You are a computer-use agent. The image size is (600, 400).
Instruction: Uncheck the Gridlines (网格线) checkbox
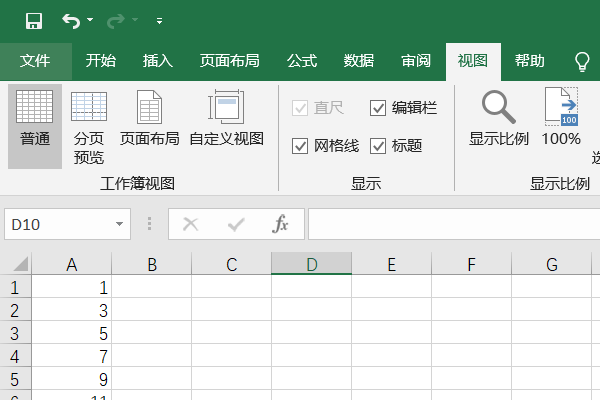click(300, 146)
